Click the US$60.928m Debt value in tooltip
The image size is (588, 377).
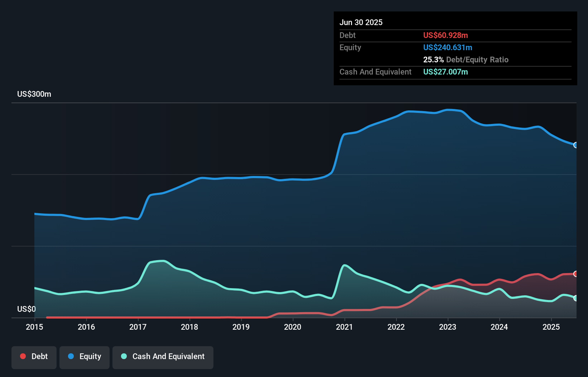[x=445, y=35]
